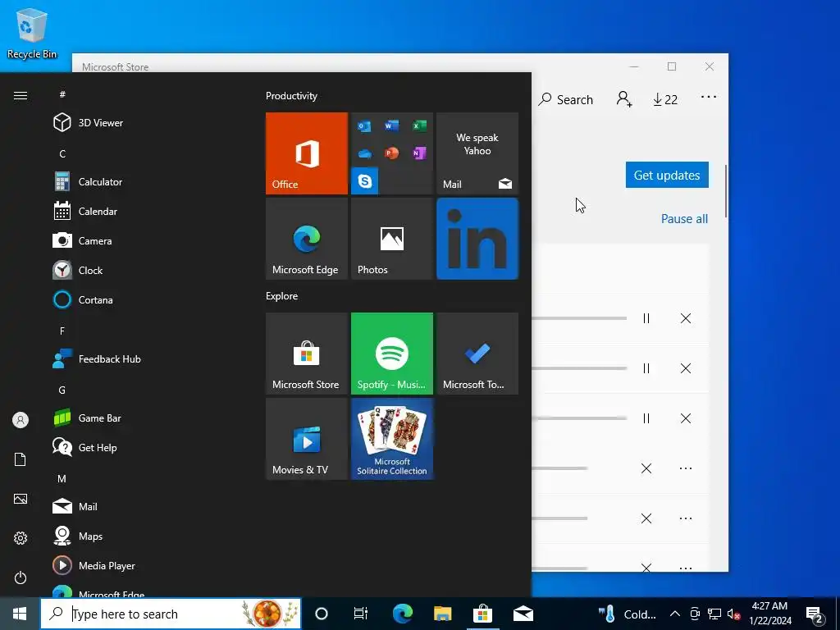
Task: Open Settings gear in the Start sidebar
Action: coord(21,538)
